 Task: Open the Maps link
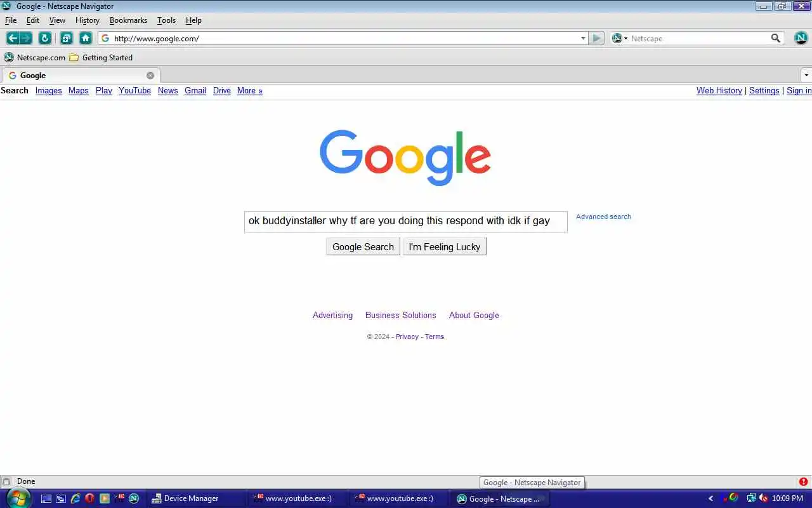pyautogui.click(x=79, y=91)
